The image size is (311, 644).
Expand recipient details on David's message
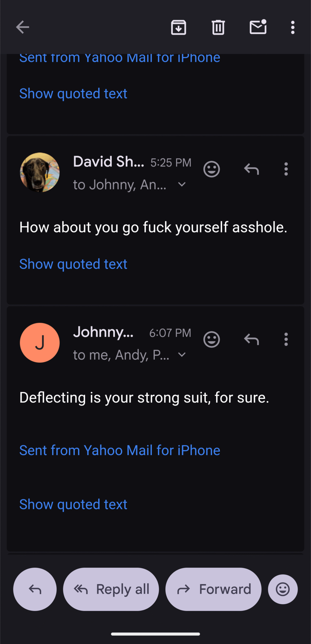[182, 185]
